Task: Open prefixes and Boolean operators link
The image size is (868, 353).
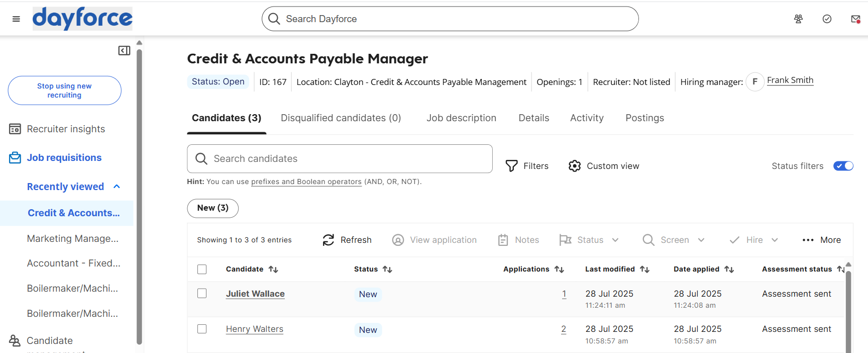Action: 306,182
